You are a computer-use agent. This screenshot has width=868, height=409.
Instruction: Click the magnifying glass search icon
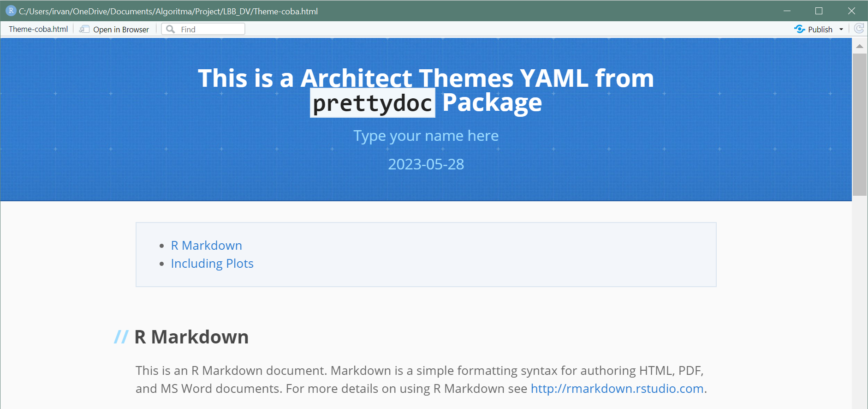[x=170, y=29]
